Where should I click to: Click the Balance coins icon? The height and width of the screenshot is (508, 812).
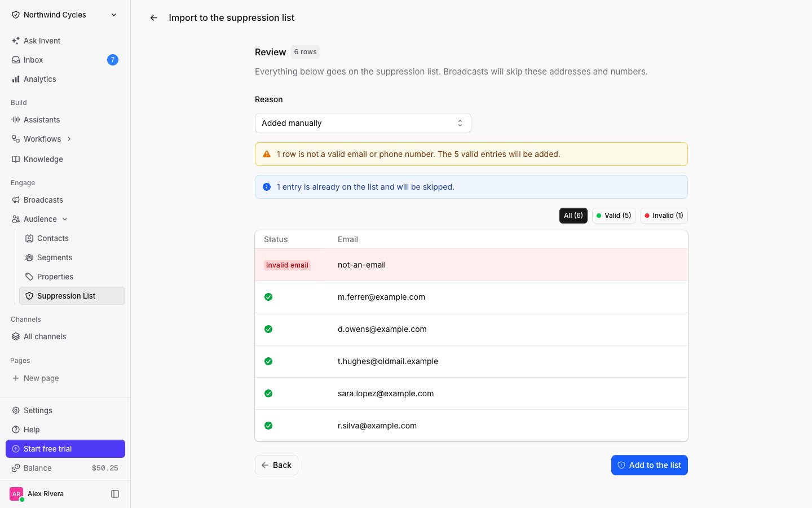16,468
